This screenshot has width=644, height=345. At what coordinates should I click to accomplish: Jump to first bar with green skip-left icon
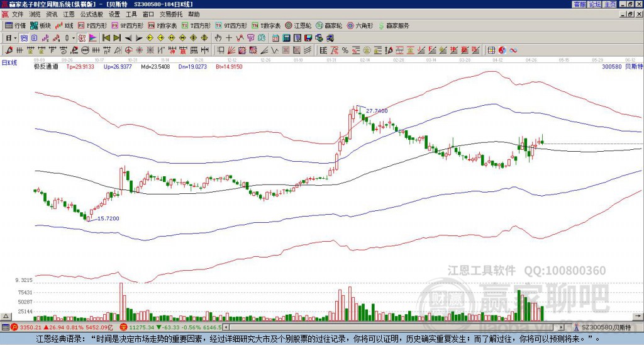(x=106, y=38)
